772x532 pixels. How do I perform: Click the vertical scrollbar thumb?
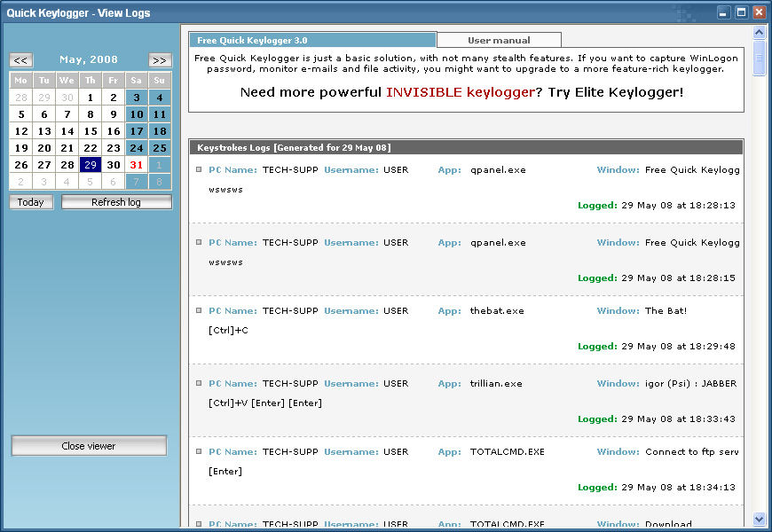coord(760,58)
